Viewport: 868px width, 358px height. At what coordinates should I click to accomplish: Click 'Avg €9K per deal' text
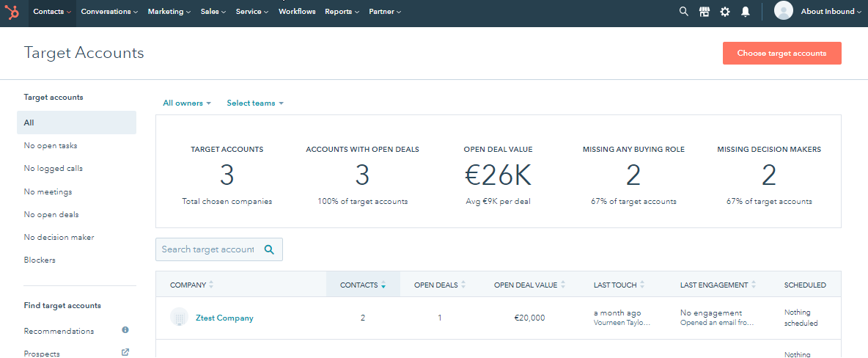[x=499, y=202]
